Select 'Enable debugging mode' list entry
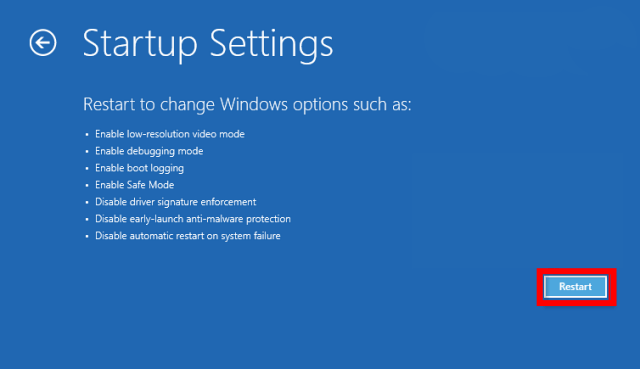Viewport: 640px width, 369px height. click(x=149, y=151)
